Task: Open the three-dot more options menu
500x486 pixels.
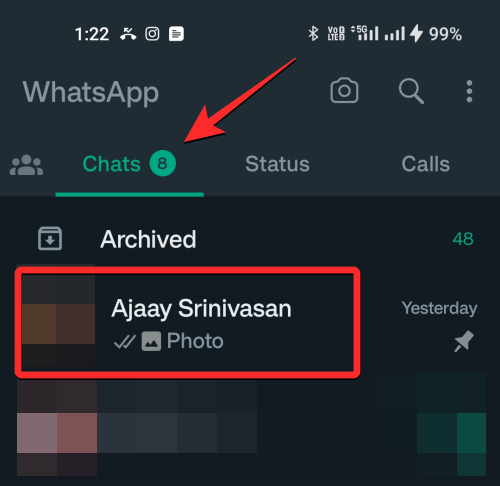Action: 469,91
